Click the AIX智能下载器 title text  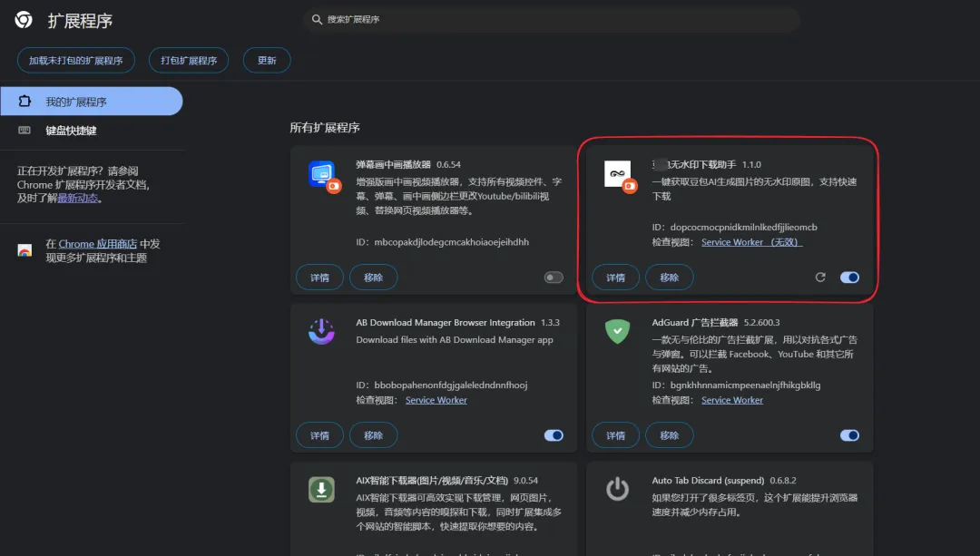click(x=432, y=481)
